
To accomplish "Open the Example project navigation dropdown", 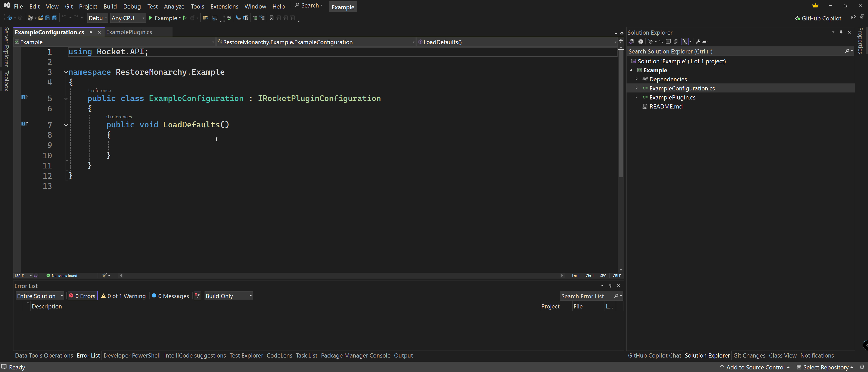I will pyautogui.click(x=115, y=42).
